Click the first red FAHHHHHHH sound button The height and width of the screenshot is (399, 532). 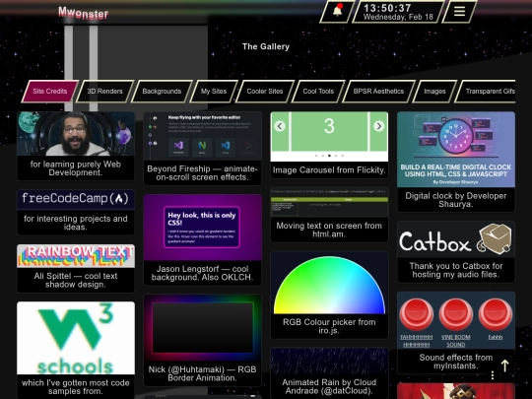point(417,314)
